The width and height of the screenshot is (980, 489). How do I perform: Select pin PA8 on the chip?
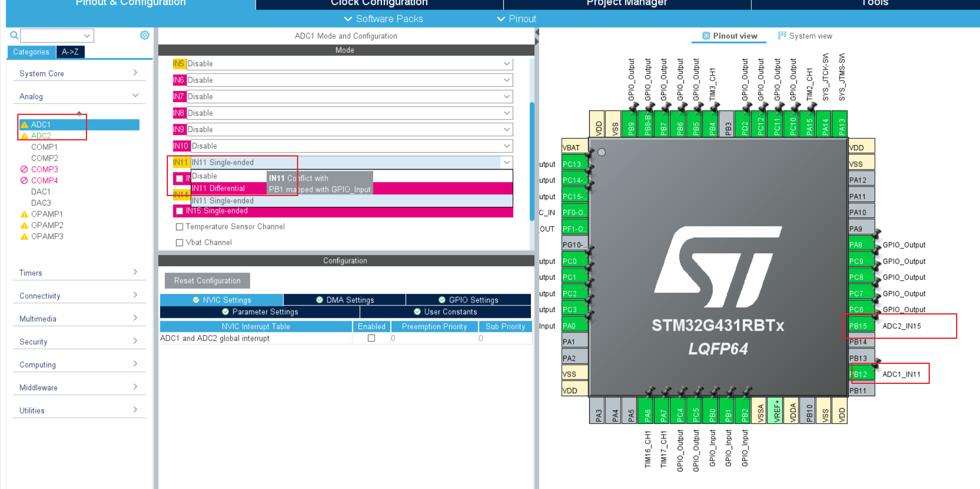[x=862, y=245]
